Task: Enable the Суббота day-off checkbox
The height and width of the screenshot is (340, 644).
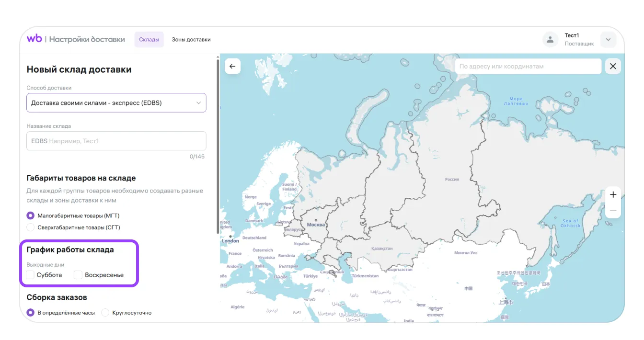Action: 31,275
